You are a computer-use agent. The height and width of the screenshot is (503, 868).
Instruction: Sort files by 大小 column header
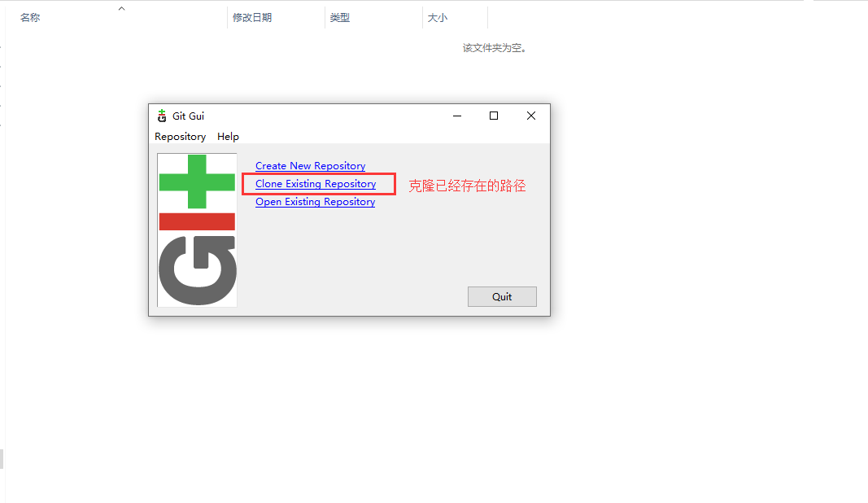[438, 18]
